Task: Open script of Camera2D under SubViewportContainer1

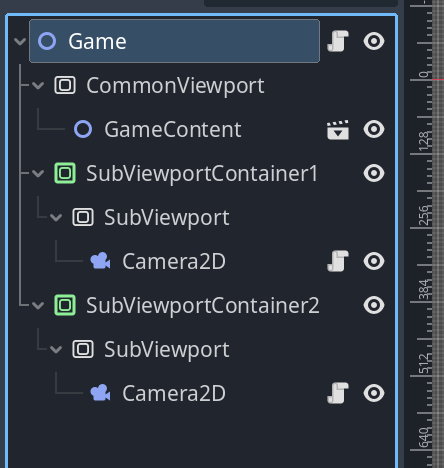Action: pos(338,261)
